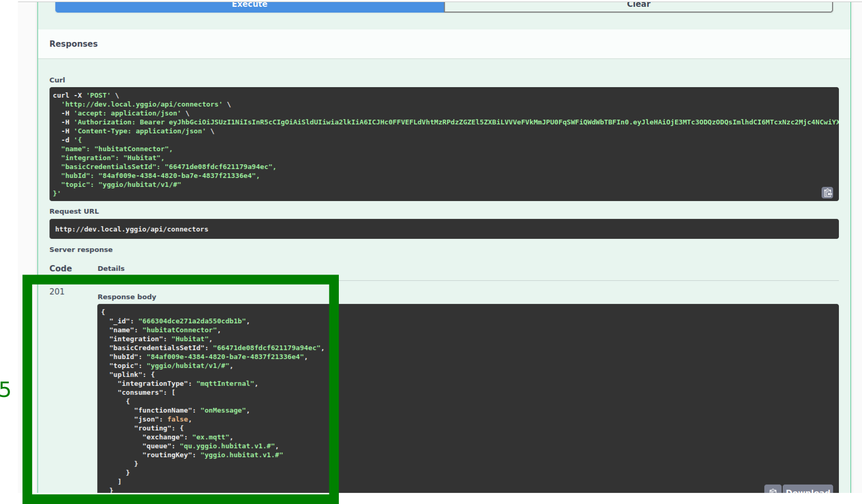This screenshot has height=504, width=862.
Task: Click the "routingKey" line
Action: 213,455
